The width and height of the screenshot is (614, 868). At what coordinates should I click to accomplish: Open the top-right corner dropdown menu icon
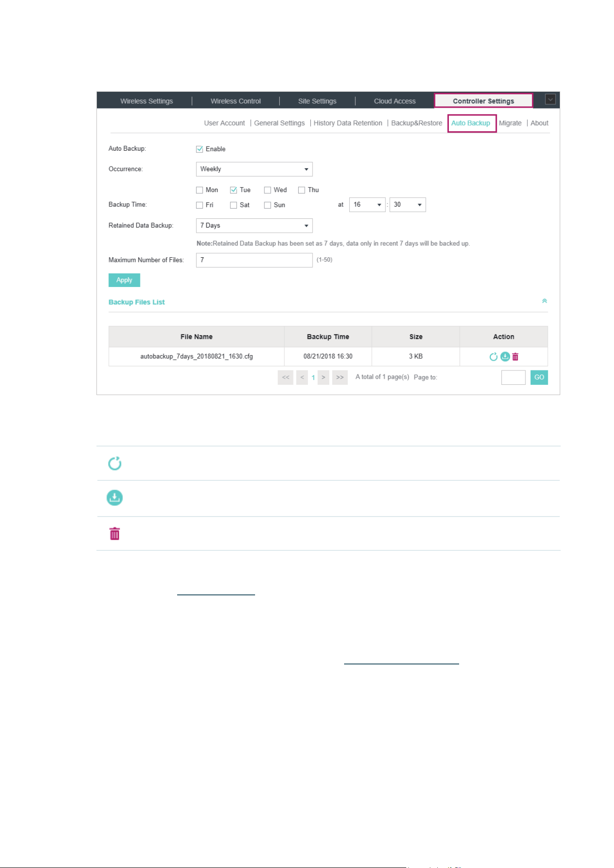[x=550, y=99]
